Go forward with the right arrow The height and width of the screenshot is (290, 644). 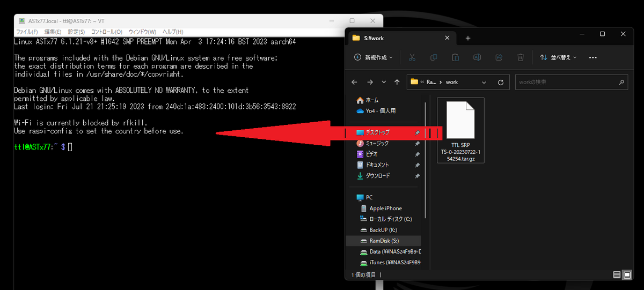(x=370, y=82)
